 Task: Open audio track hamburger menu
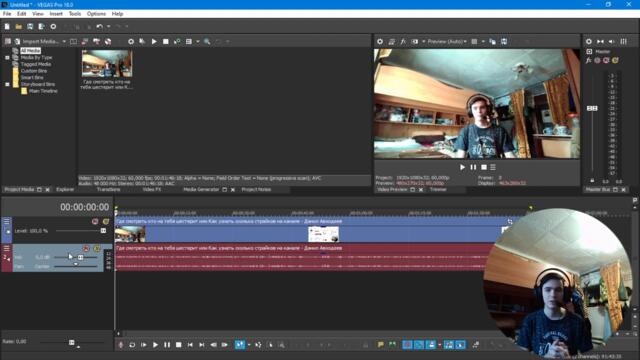(x=7, y=249)
